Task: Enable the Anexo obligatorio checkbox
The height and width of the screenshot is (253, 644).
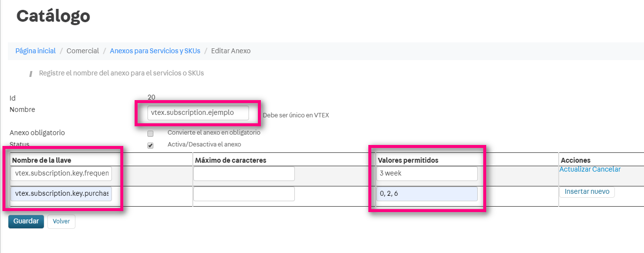Action: (150, 133)
